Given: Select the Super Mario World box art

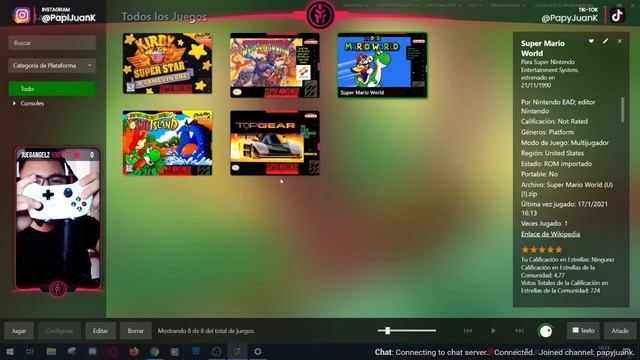Looking at the screenshot, I should point(382,65).
